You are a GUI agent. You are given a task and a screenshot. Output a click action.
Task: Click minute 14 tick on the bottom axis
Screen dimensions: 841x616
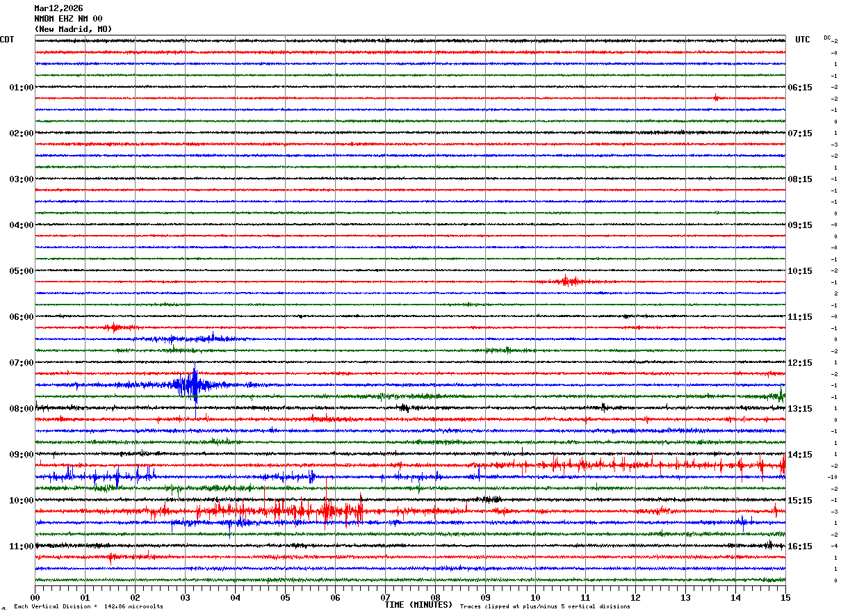tap(735, 597)
